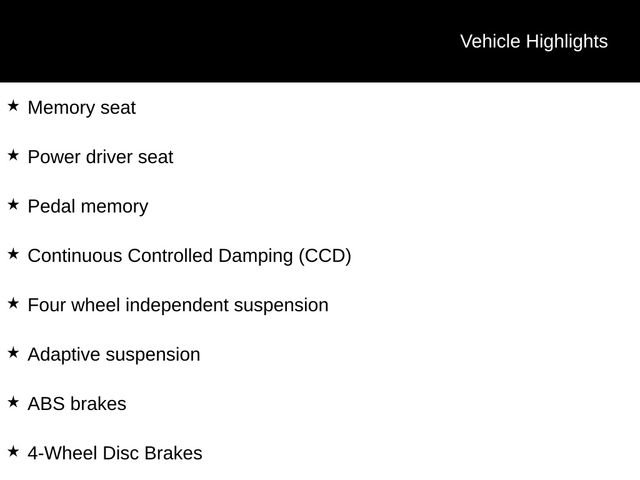
Task: Click the 4-Wheel Disc Brakes label
Action: tap(115, 454)
